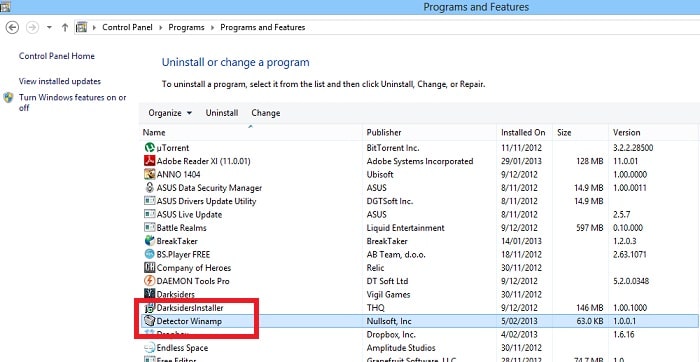Click the Control Panel address bar icon

[x=81, y=28]
